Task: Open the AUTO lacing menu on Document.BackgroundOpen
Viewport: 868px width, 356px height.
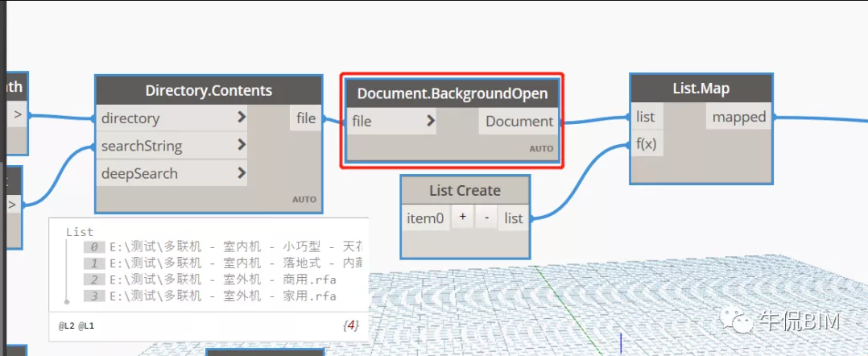Action: coord(541,148)
